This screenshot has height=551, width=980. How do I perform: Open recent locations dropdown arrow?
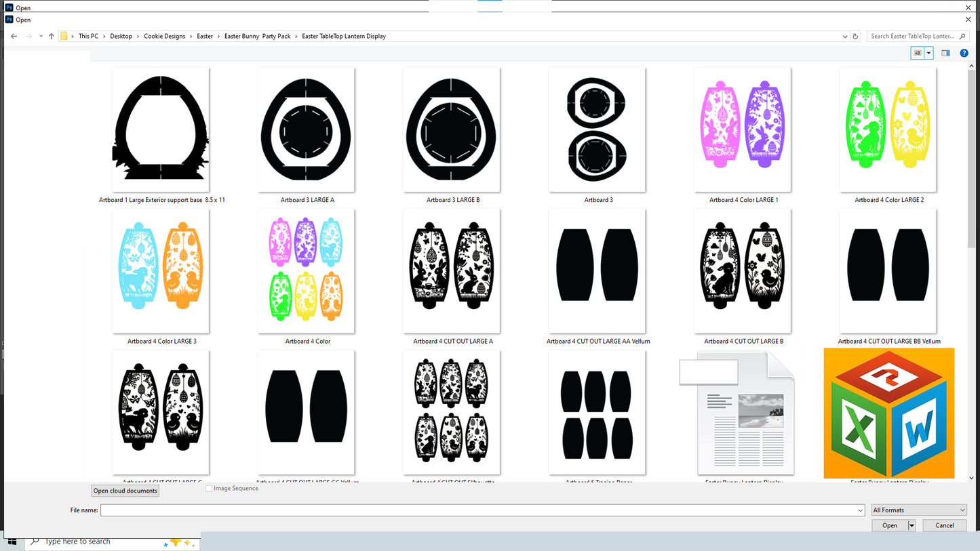(41, 36)
